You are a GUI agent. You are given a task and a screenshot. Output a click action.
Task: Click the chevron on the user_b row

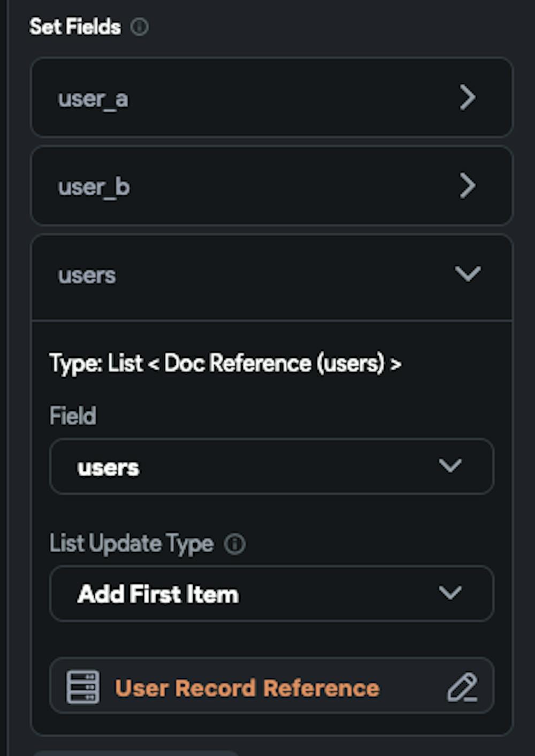point(468,186)
